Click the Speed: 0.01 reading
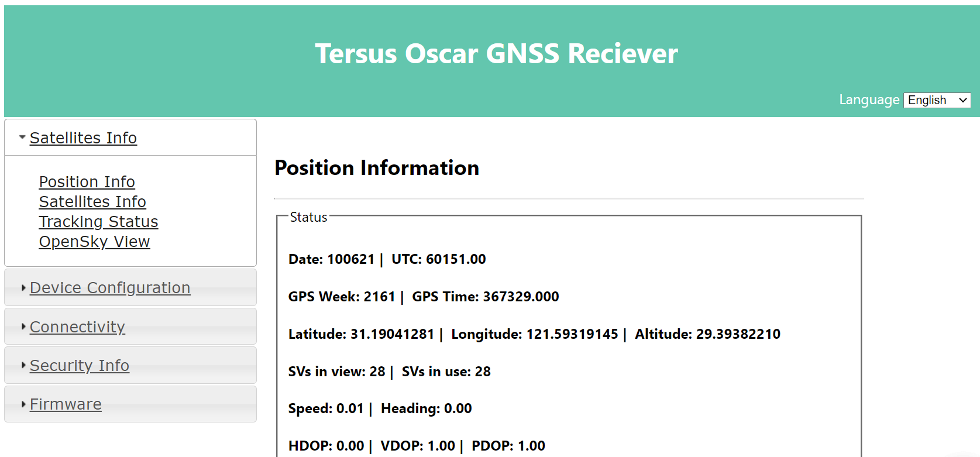Image resolution: width=980 pixels, height=457 pixels. 326,408
